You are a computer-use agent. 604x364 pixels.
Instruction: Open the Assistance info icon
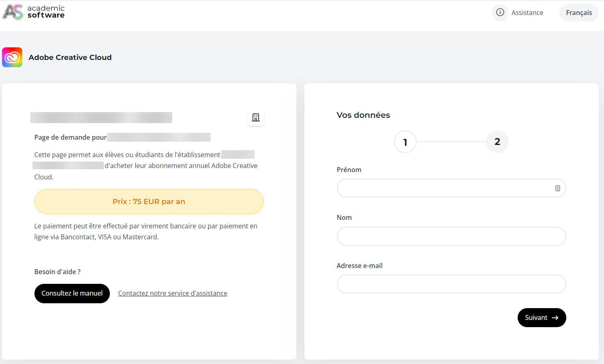click(500, 13)
